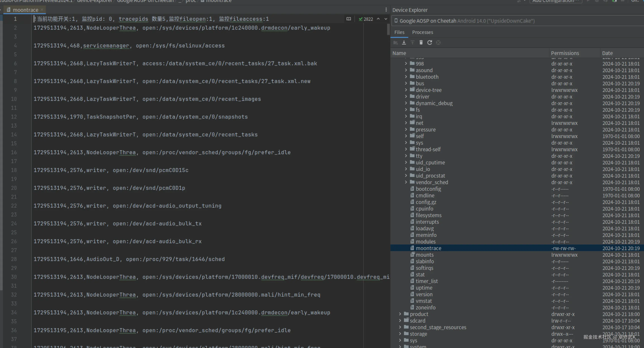Select the meminfo file
The height and width of the screenshot is (348, 644).
pos(426,235)
